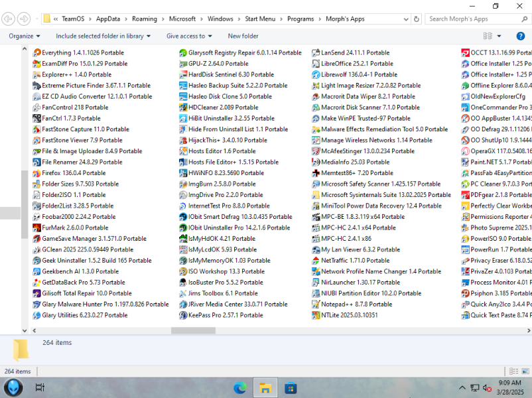This screenshot has height=398, width=532.
Task: Open Microsoft Store from the taskbar
Action: [x=291, y=387]
